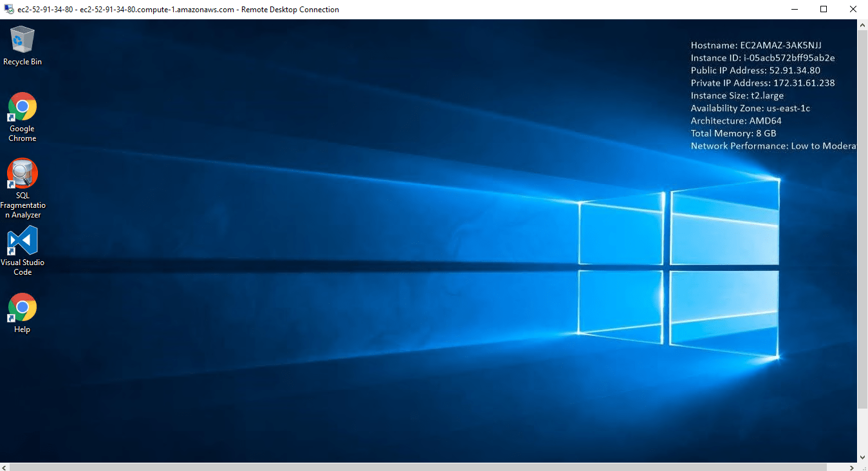Click the horizontal scrollbar right arrow

pos(853,466)
